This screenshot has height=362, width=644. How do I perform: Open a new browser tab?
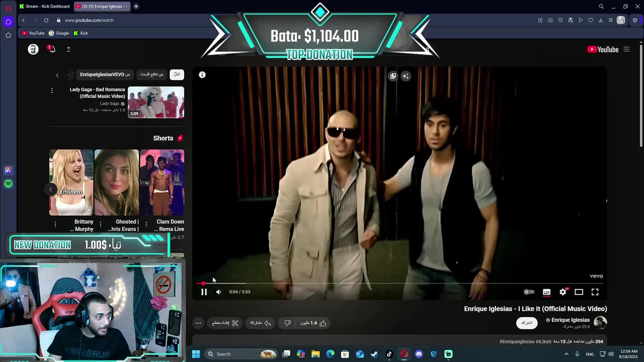(136, 7)
